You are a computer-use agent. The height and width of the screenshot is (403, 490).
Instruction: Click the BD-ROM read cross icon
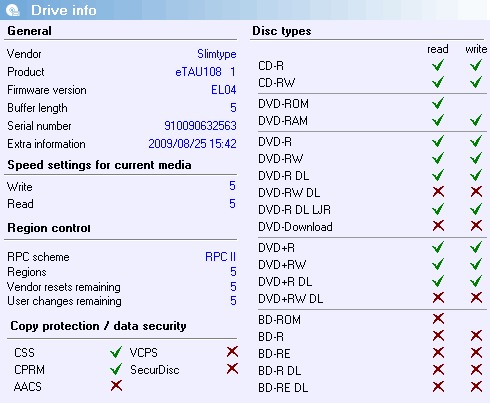click(438, 319)
